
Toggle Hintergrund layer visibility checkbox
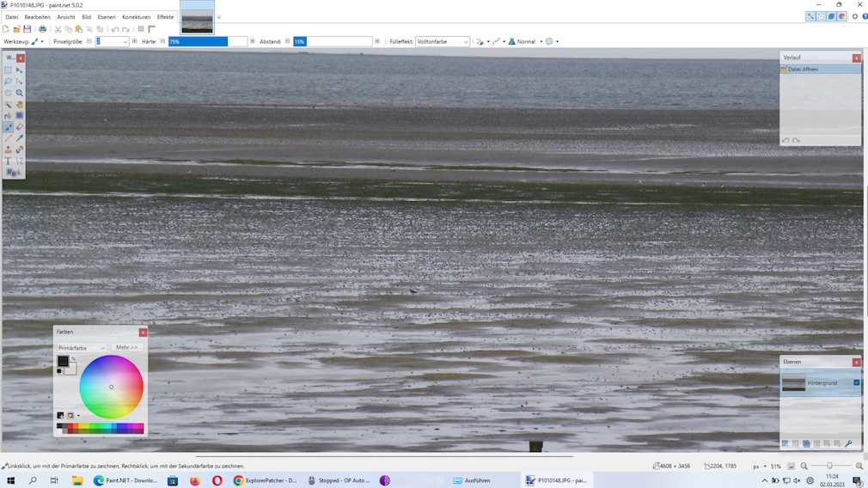pos(856,382)
